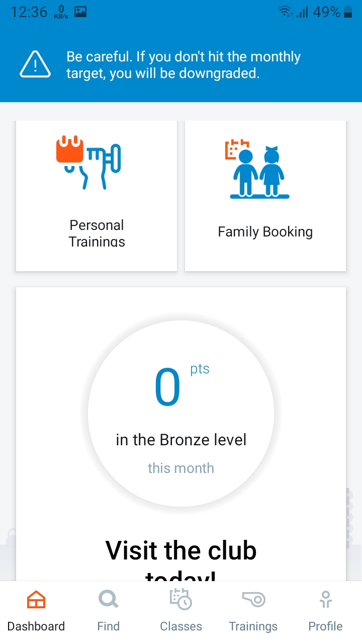Tap the 0 pts points number
The image size is (362, 644).
click(x=168, y=388)
